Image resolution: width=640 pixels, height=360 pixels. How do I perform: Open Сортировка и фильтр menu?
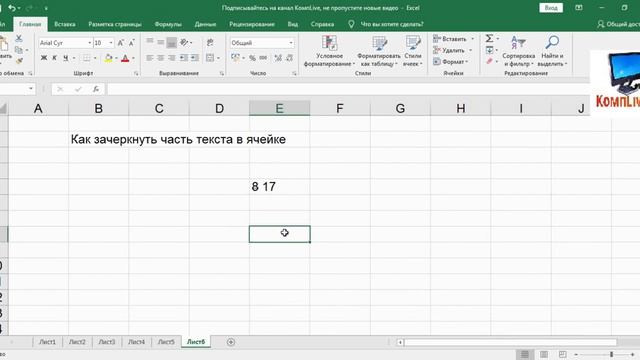518,51
